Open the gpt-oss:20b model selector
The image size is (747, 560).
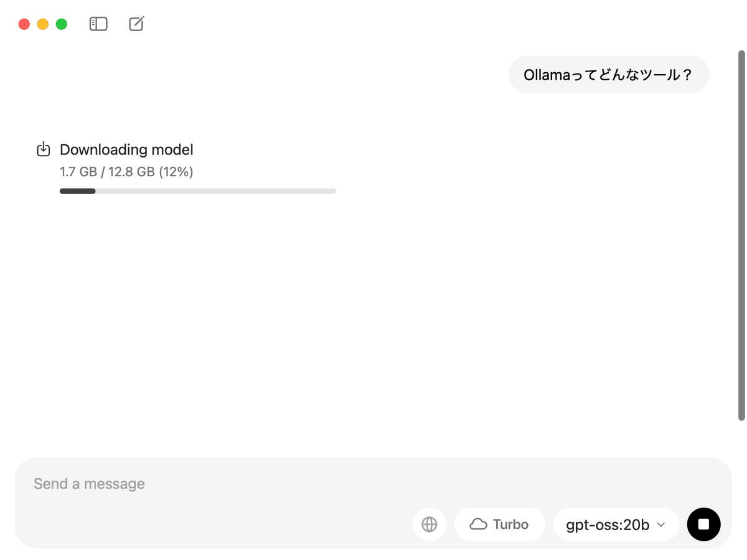coord(616,525)
